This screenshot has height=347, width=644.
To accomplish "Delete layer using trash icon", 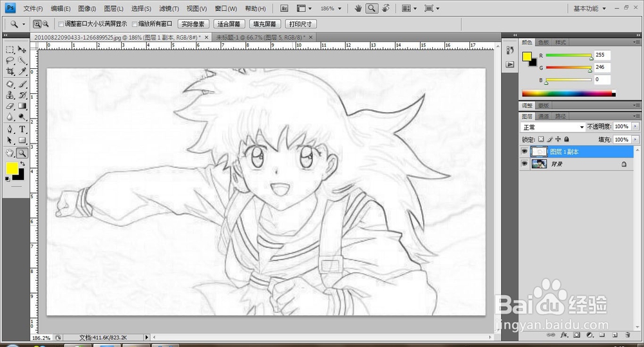I will click(x=627, y=335).
